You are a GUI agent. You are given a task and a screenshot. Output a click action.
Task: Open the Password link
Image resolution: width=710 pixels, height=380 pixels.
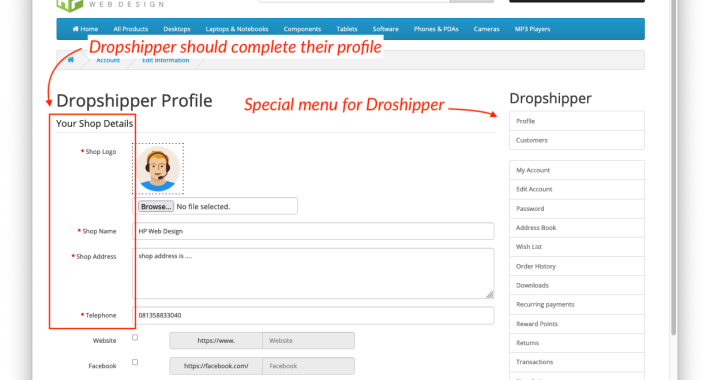tap(577, 209)
